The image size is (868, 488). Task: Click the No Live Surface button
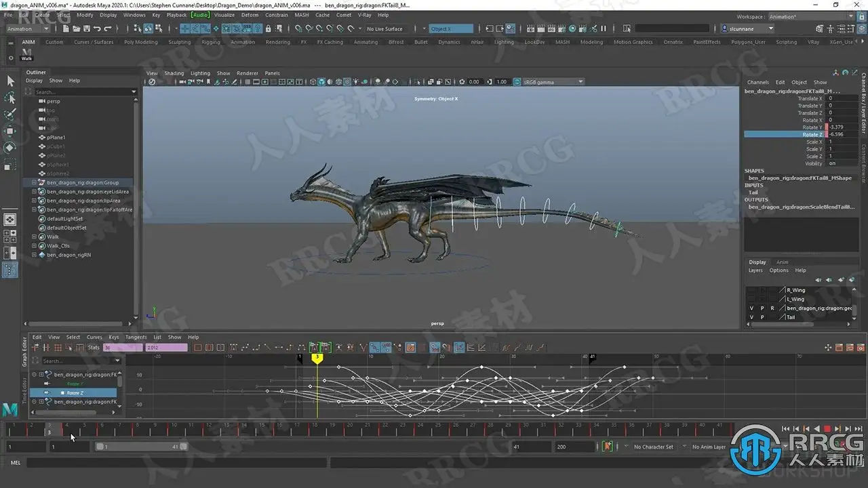tap(384, 28)
